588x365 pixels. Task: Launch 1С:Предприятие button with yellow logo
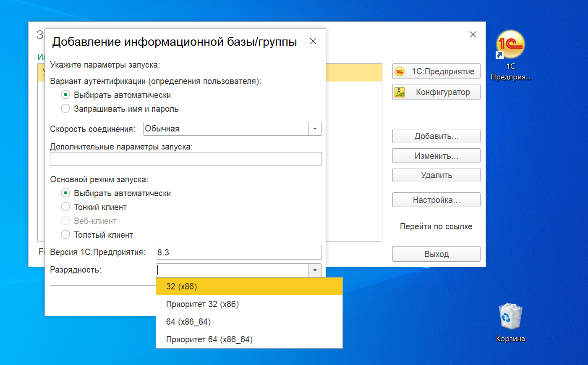(436, 71)
